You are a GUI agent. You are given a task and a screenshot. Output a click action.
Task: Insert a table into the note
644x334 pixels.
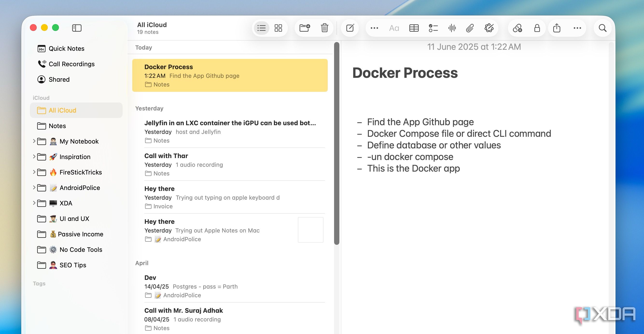pyautogui.click(x=414, y=28)
